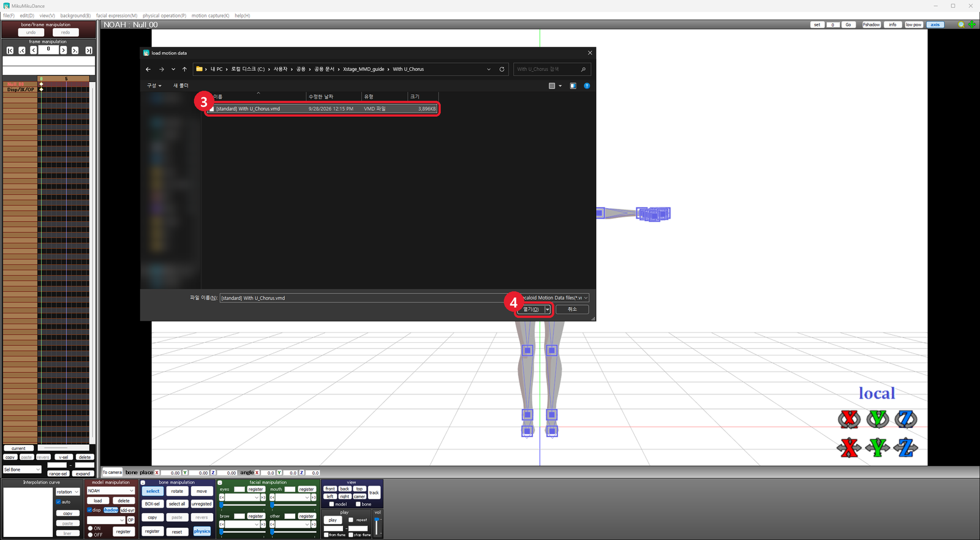This screenshot has height=540, width=980.
Task: Open the rotation interpolation dropdown
Action: click(x=68, y=492)
